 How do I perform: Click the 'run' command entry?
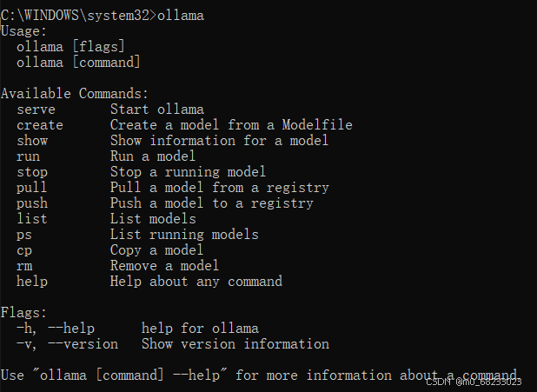pyautogui.click(x=28, y=156)
